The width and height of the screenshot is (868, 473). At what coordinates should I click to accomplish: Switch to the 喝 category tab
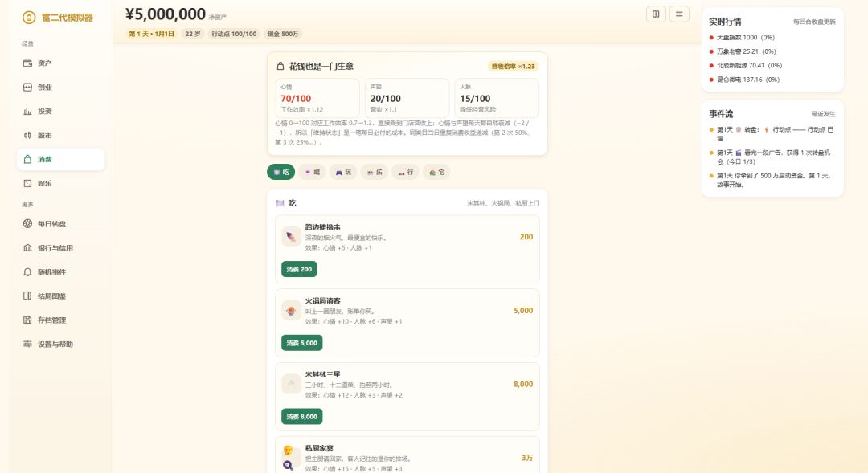point(312,172)
